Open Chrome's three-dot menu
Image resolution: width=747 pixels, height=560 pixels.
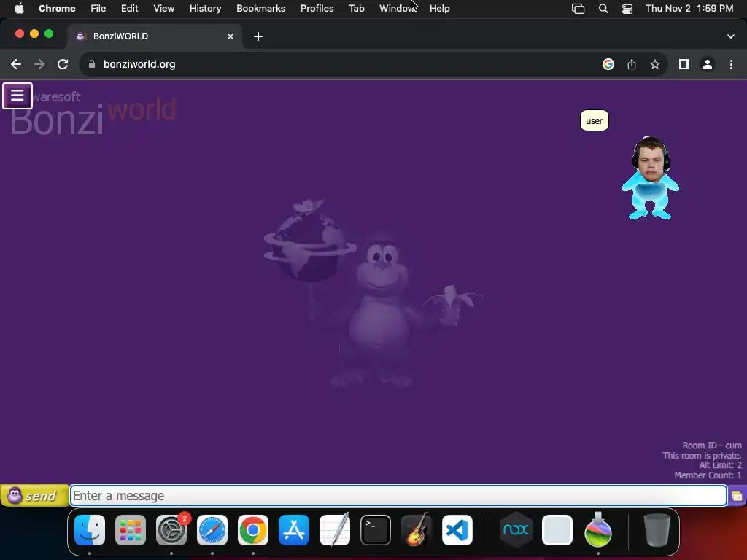[x=731, y=64]
